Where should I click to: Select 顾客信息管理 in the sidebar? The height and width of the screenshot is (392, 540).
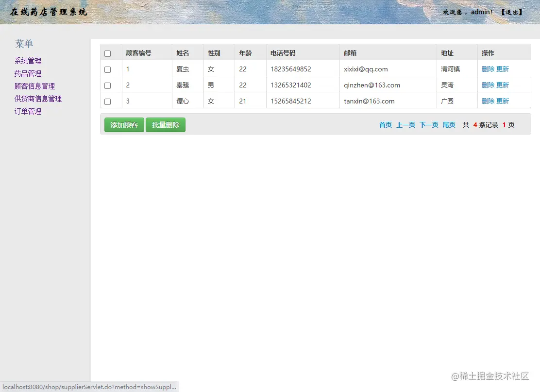35,86
